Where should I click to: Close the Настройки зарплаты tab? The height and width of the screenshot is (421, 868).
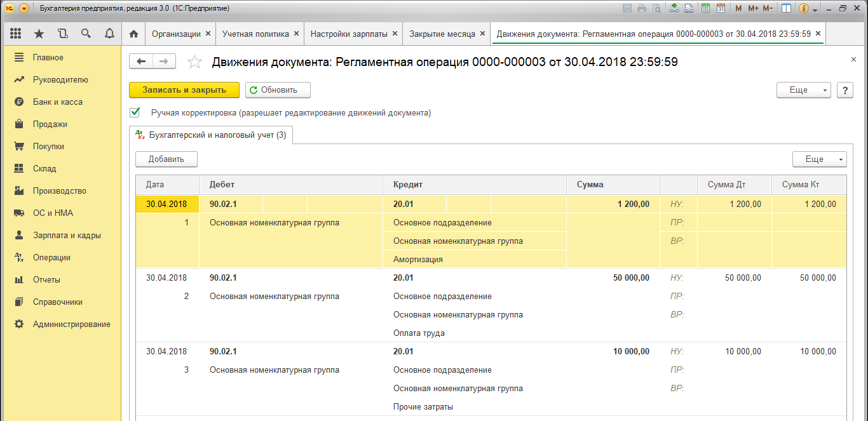click(x=395, y=34)
